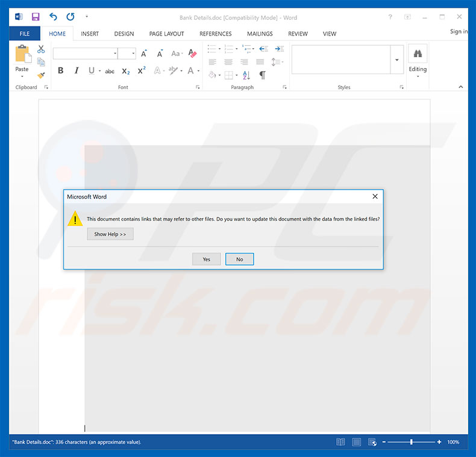476x457 pixels.
Task: Click the Save icon in the quick access toolbar
Action: click(x=36, y=17)
